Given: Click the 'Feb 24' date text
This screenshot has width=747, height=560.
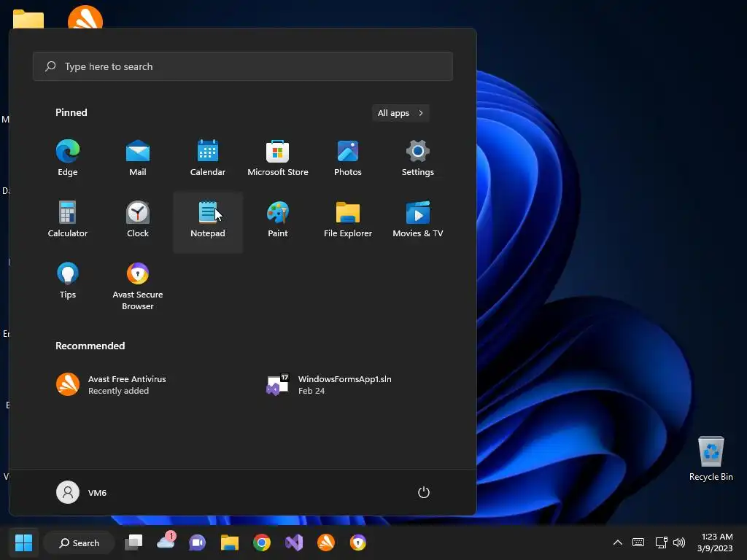Looking at the screenshot, I should click(x=311, y=391).
